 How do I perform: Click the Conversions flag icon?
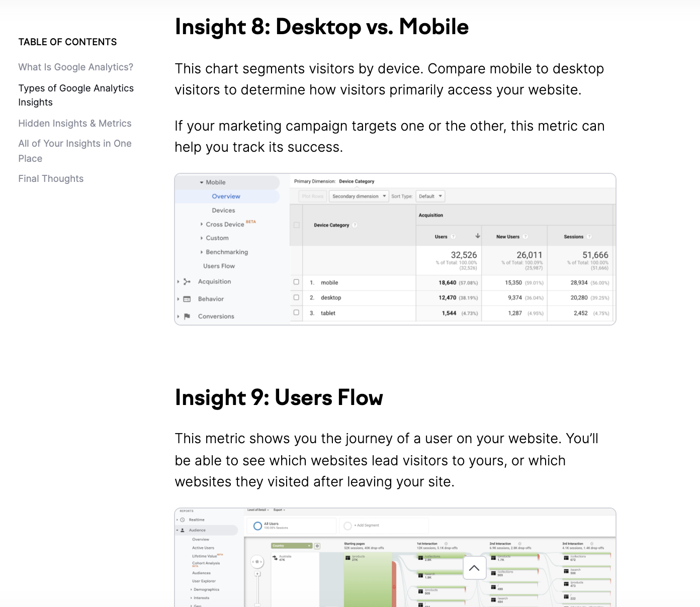(x=187, y=317)
